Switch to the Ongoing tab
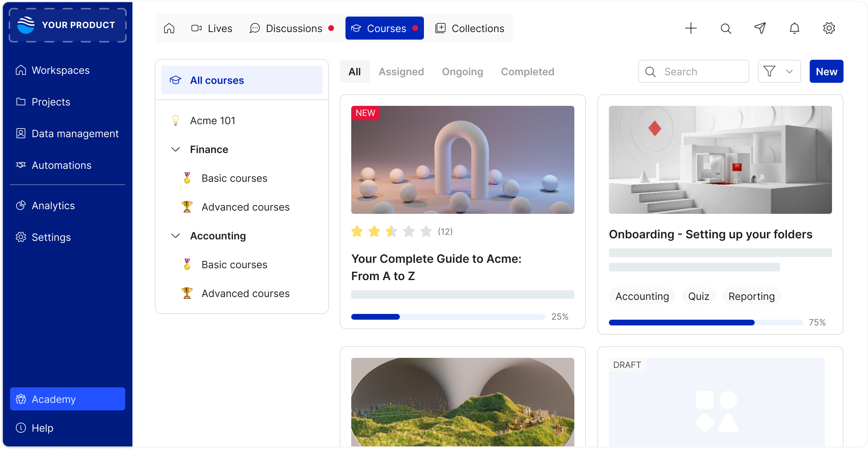 click(x=462, y=72)
